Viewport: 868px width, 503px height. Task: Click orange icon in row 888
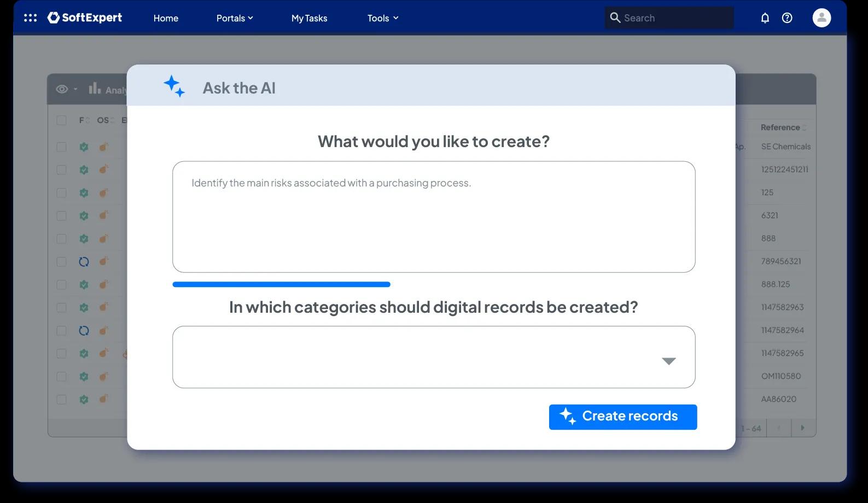103,238
